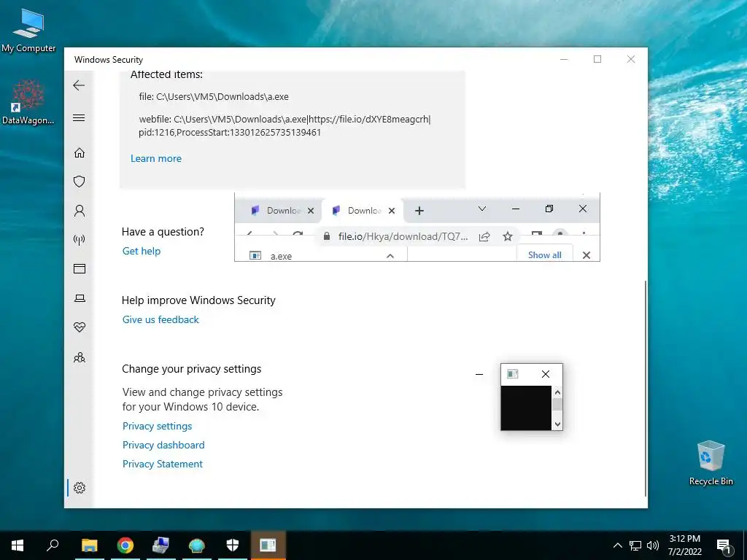Click the active console app taskbar button
The width and height of the screenshot is (747, 560).
point(268,545)
